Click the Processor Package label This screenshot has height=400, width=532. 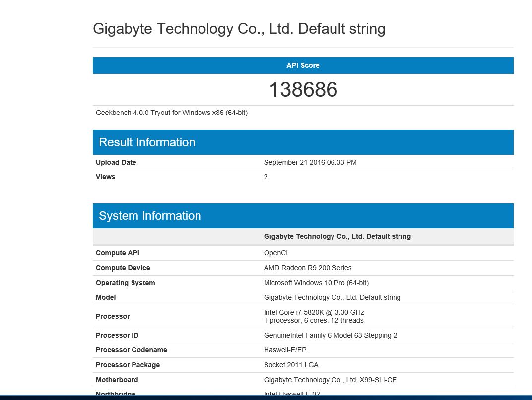128,365
